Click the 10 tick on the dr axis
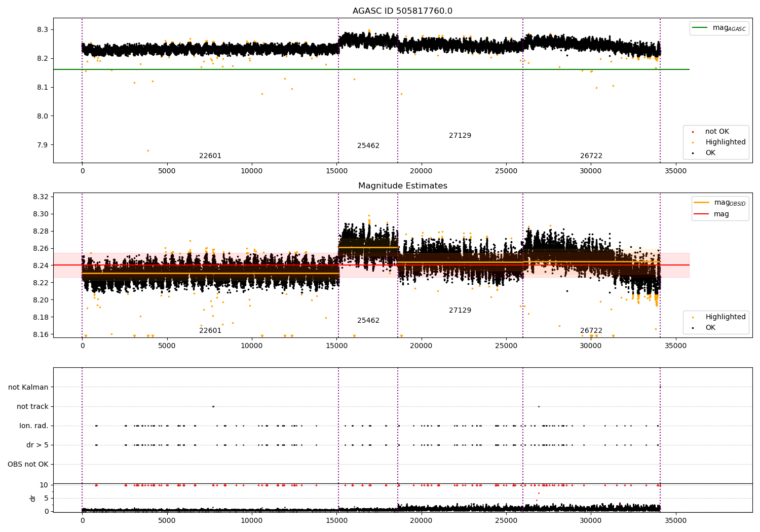 pyautogui.click(x=44, y=485)
